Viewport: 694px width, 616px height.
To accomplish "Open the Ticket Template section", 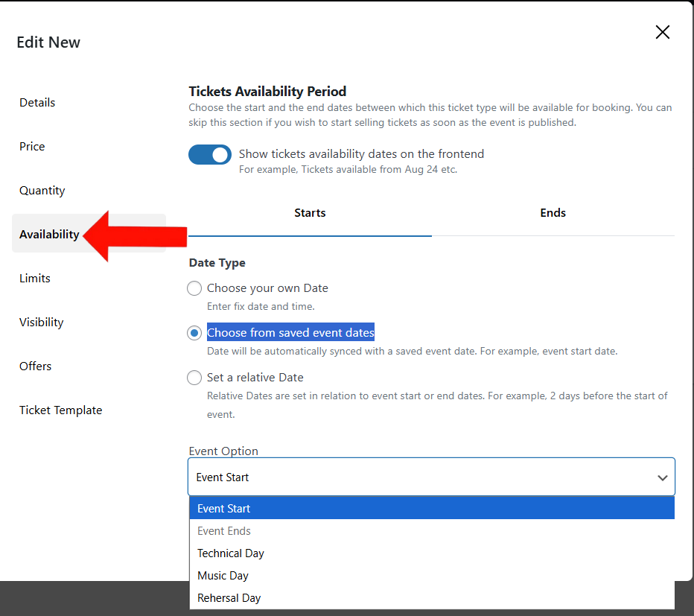I will (x=61, y=410).
